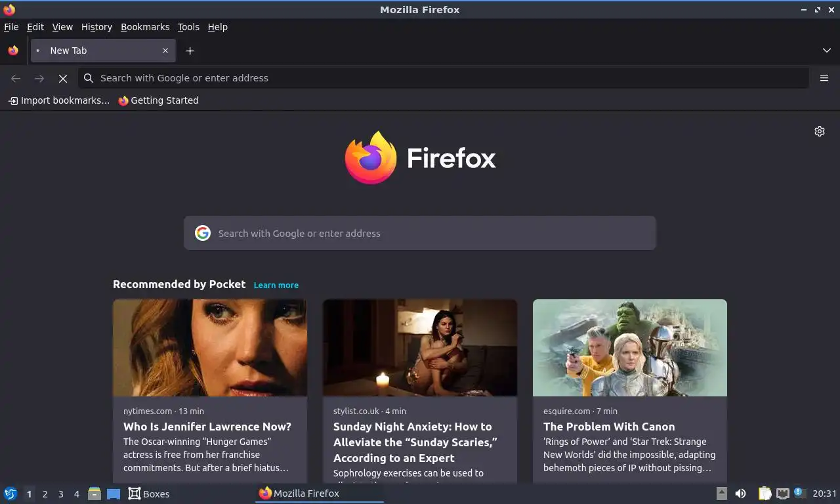Screen dimensions: 840x504
Task: Open the Help menu
Action: 218,27
